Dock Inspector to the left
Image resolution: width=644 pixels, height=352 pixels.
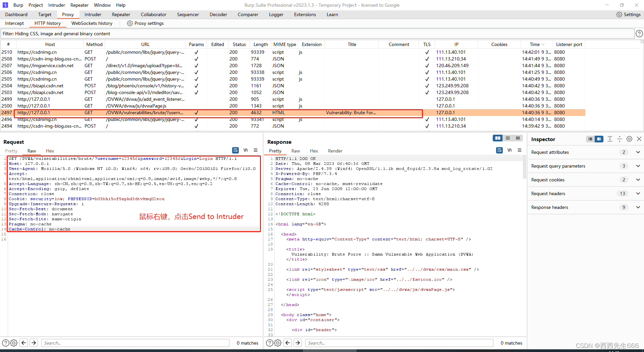pyautogui.click(x=590, y=139)
